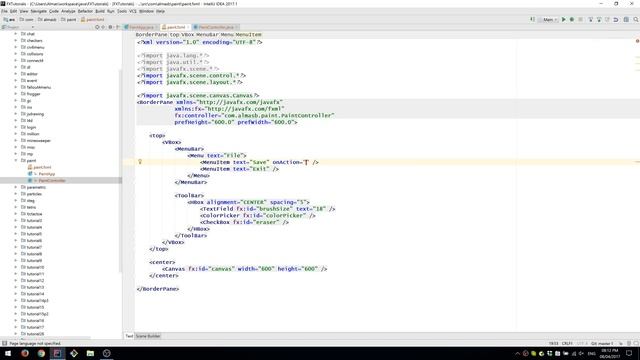640x360 pixels.
Task: Click the Canvas fx:id line in the editor
Action: click(244, 269)
